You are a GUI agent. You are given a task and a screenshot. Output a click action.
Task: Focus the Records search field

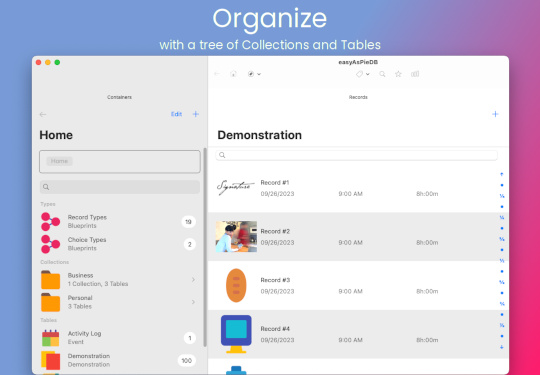tap(356, 155)
